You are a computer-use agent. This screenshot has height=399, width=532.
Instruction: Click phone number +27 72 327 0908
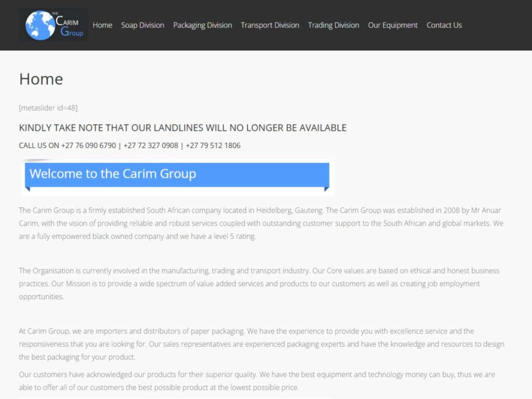pos(151,145)
